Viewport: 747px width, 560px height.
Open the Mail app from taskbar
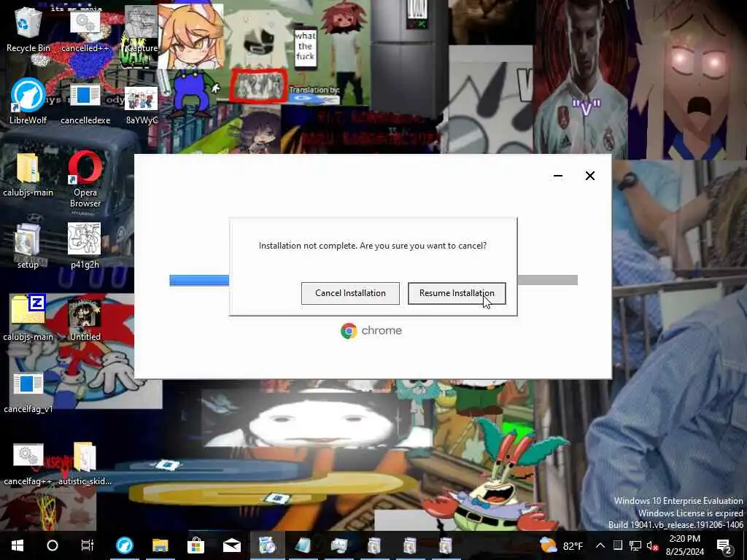[231, 545]
